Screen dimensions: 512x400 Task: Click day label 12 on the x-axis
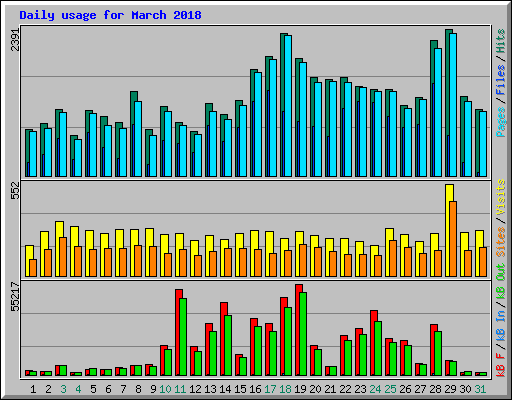click(x=195, y=389)
